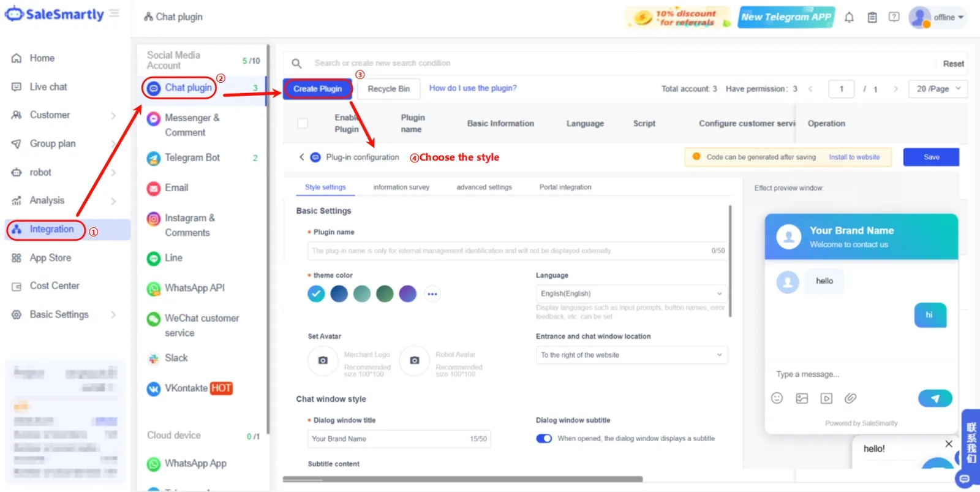
Task: Click the Create Plugin button
Action: (x=317, y=89)
